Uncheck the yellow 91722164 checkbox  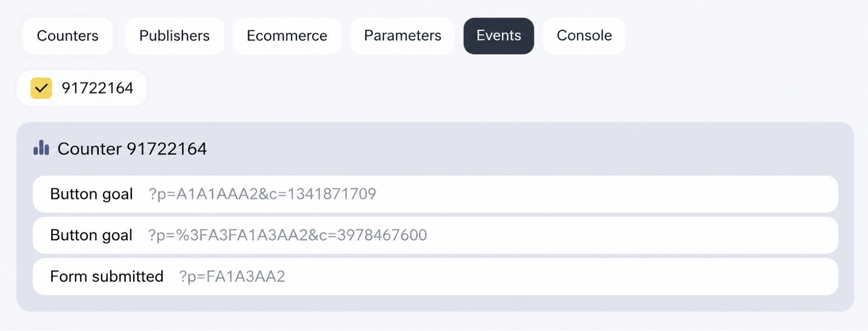41,88
